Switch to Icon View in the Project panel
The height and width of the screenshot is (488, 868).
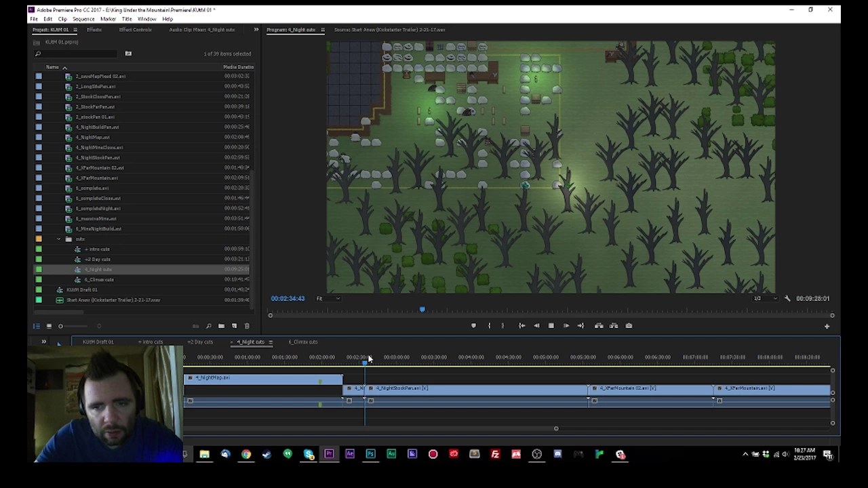pos(49,327)
